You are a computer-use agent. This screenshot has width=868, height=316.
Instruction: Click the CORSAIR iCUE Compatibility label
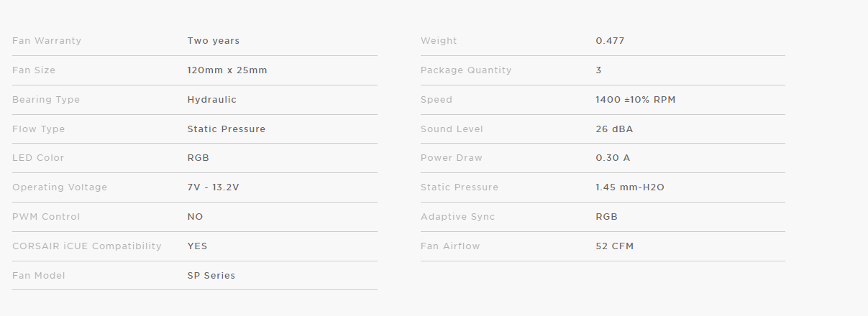(x=87, y=246)
